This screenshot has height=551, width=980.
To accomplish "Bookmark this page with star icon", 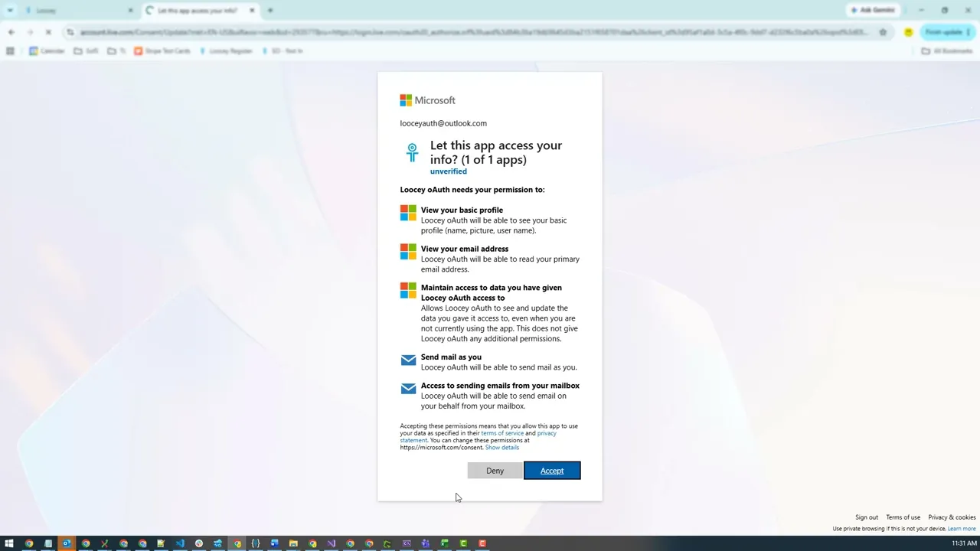I will coord(883,32).
